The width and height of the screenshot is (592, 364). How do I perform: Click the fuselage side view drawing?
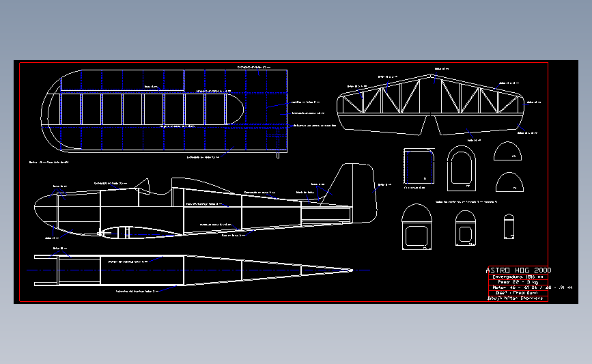(206, 202)
